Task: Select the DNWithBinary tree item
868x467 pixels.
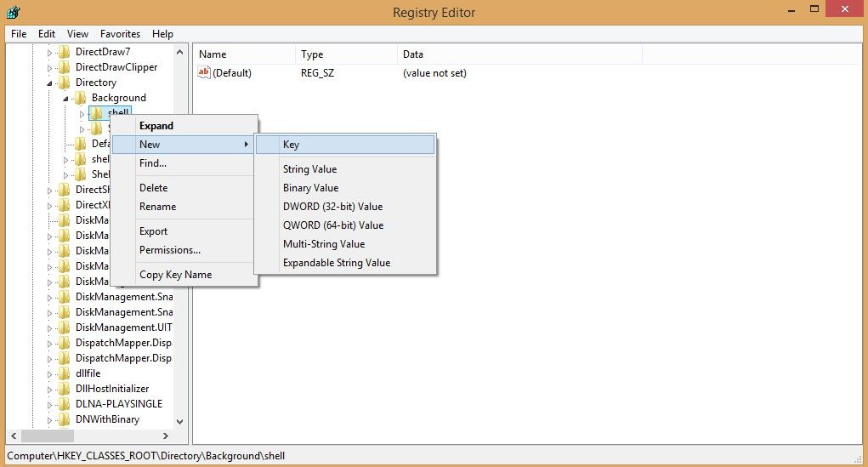Action: point(107,419)
